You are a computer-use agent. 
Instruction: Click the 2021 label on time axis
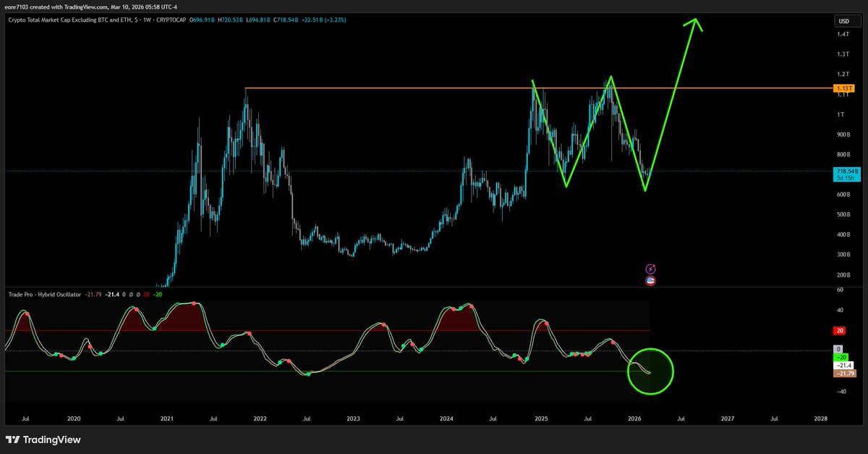tap(167, 419)
